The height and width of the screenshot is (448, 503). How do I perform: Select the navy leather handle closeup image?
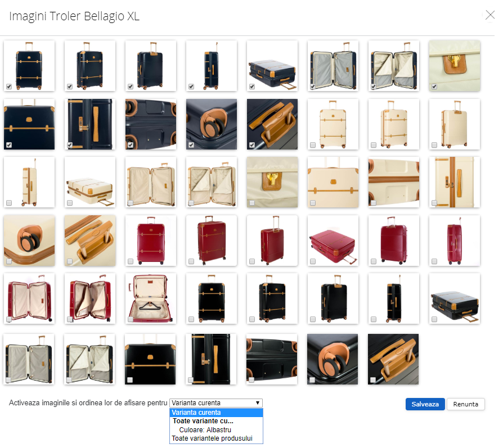coord(272,124)
